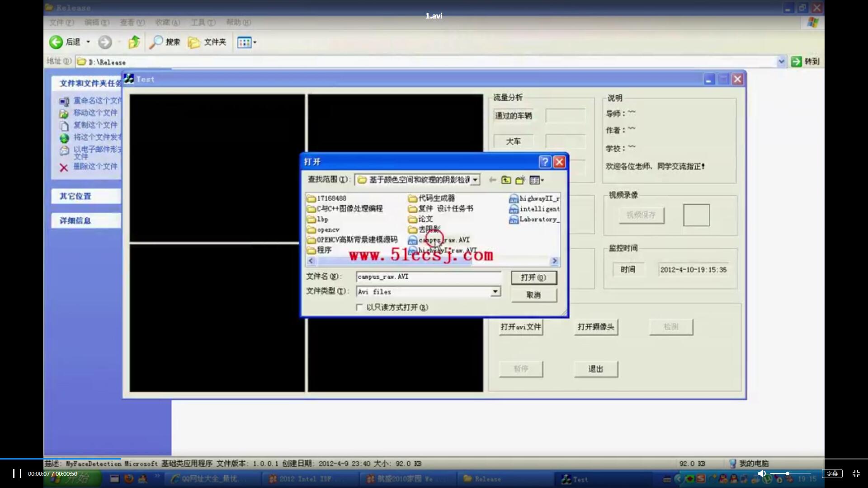Click the 取消 cancel button
Viewport: 868px width, 488px height.
tap(534, 295)
